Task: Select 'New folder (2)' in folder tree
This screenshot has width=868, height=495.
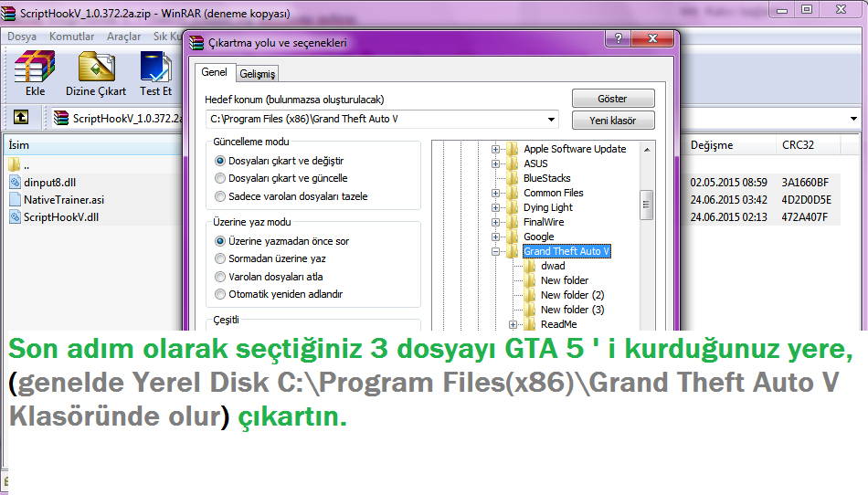Action: click(572, 295)
